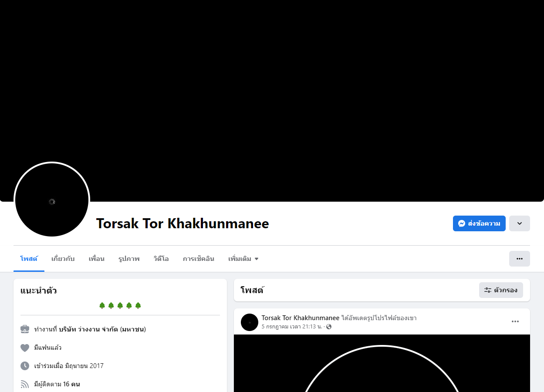Click the post timestamp 5 กรกฎาคม link
544x392 pixels.
tap(292, 327)
